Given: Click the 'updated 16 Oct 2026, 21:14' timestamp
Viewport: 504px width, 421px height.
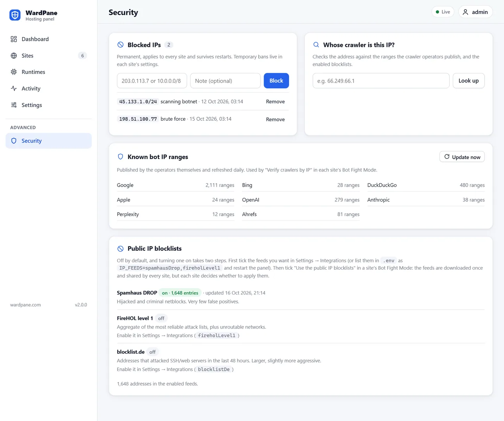Looking at the screenshot, I should [x=235, y=293].
